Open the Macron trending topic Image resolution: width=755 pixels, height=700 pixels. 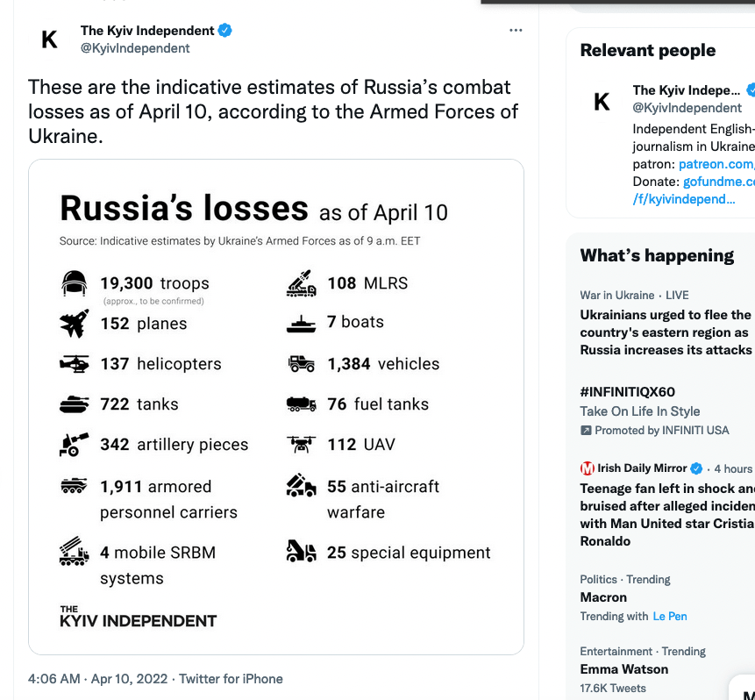(603, 597)
